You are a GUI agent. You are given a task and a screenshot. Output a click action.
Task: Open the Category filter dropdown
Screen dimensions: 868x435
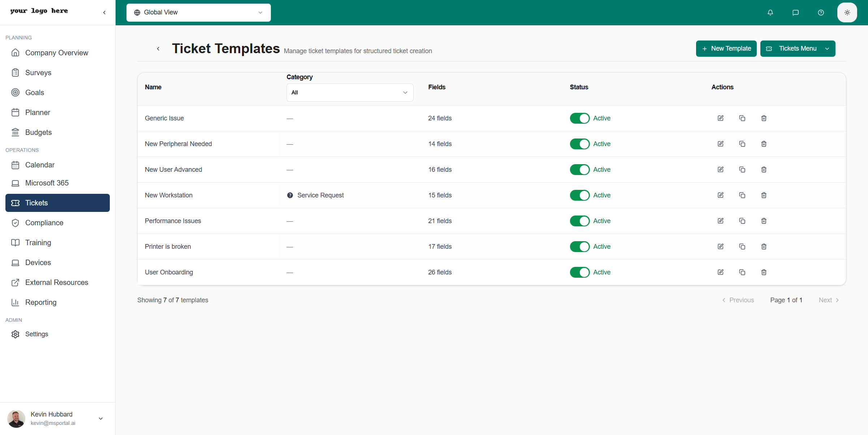click(x=349, y=92)
